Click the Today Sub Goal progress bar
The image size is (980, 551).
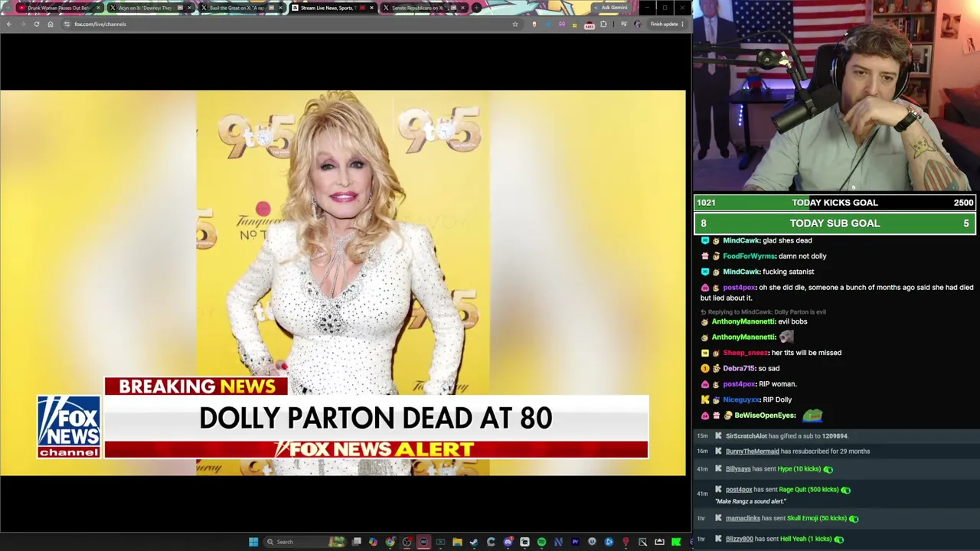(835, 223)
